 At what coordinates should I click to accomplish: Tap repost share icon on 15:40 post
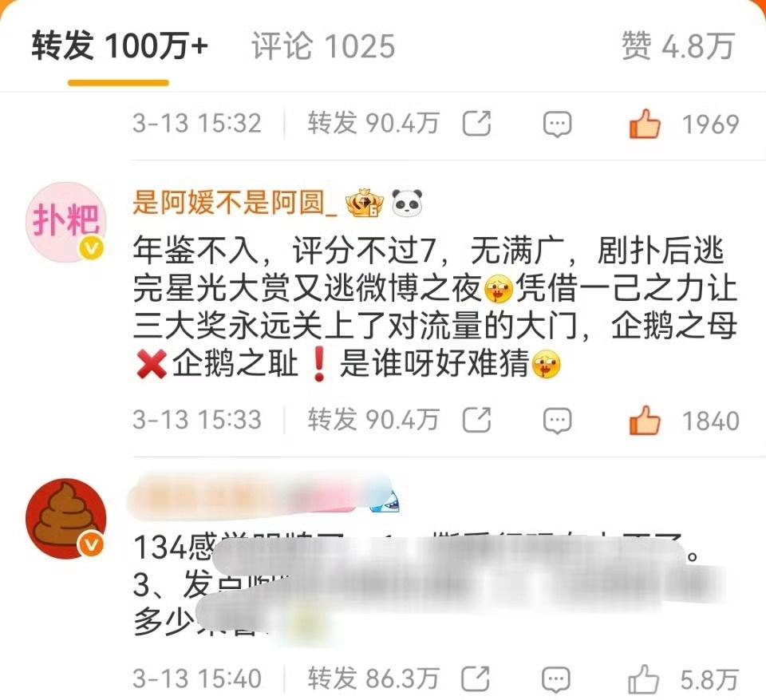click(x=476, y=678)
